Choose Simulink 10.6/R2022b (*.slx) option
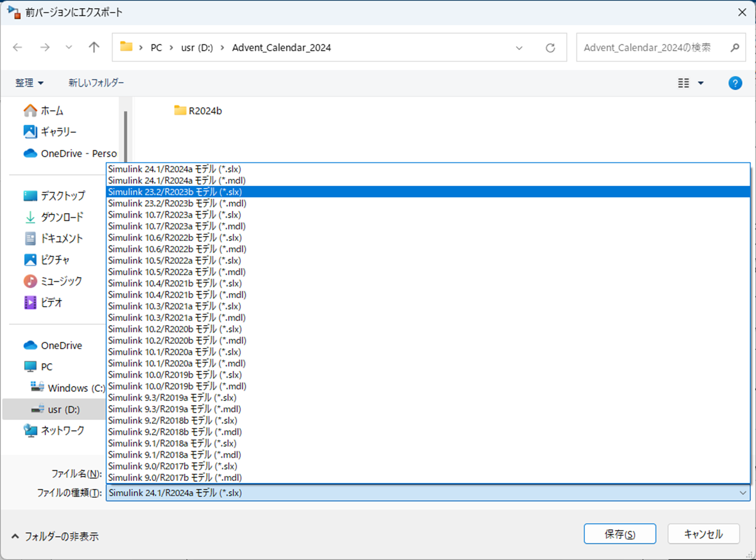756x560 pixels. click(x=428, y=237)
